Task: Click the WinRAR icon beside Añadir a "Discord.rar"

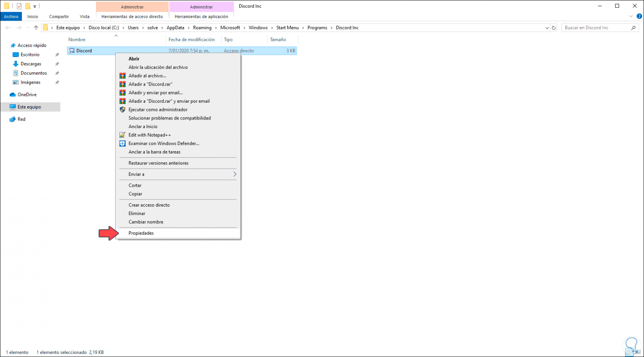Action: click(123, 84)
